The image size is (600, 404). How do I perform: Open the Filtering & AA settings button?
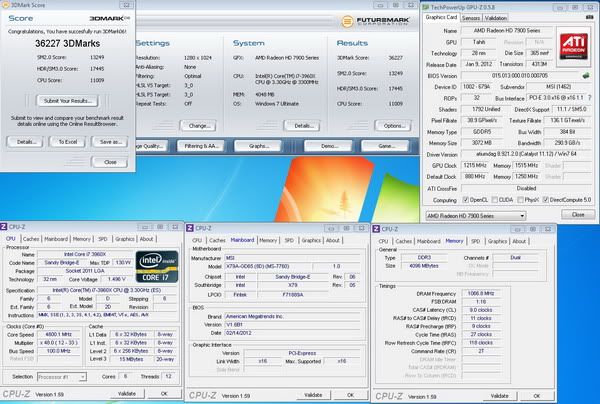pyautogui.click(x=201, y=146)
